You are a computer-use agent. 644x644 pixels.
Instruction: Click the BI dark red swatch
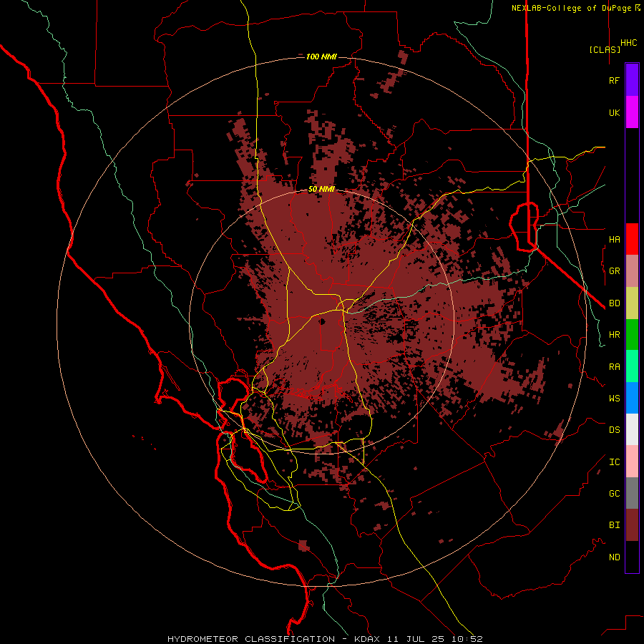pyautogui.click(x=632, y=525)
